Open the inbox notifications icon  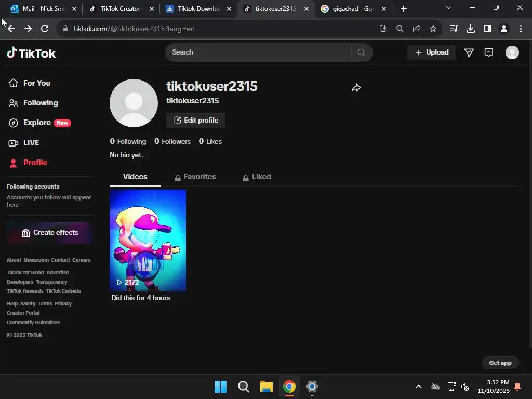488,52
